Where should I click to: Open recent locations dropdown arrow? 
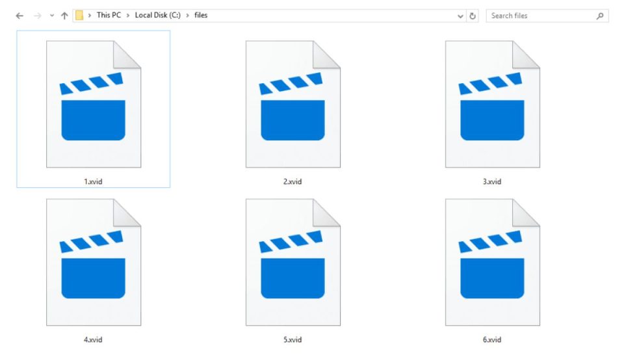[52, 16]
